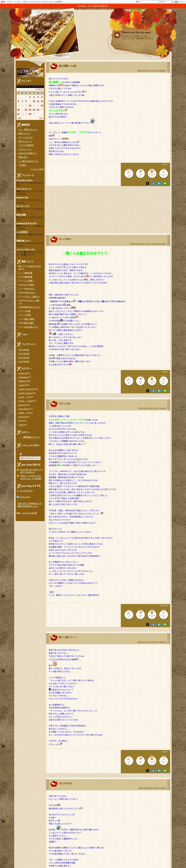Click 応援 reaction on よかったね post
The height and width of the screenshot is (868, 186).
pyautogui.click(x=140, y=614)
